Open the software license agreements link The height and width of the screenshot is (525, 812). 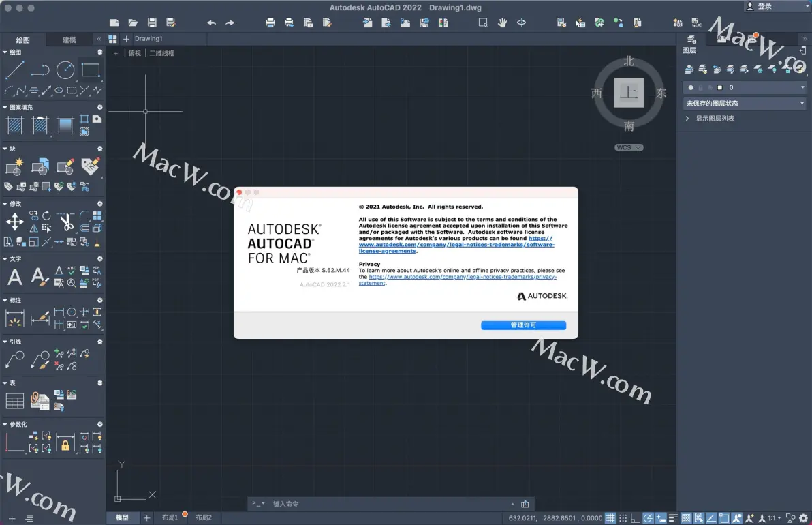[456, 245]
